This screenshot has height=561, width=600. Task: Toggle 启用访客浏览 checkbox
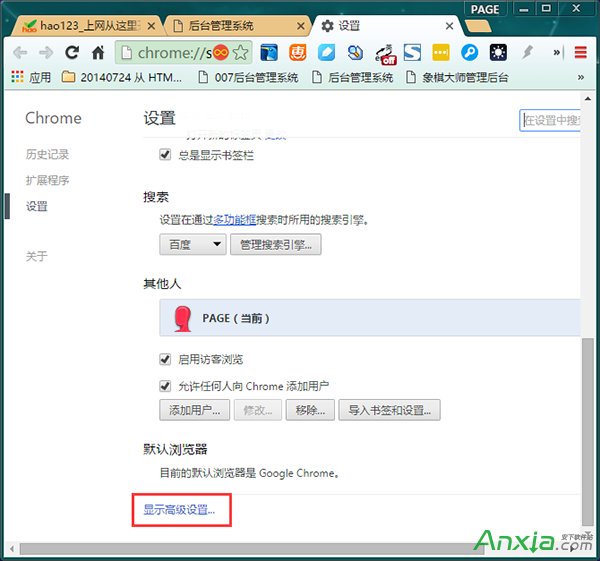[x=165, y=359]
